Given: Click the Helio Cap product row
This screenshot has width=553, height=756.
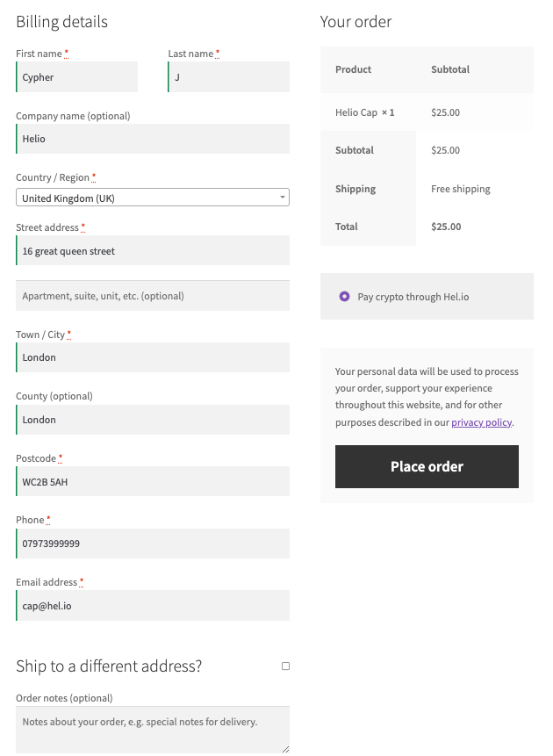Looking at the screenshot, I should 427,112.
